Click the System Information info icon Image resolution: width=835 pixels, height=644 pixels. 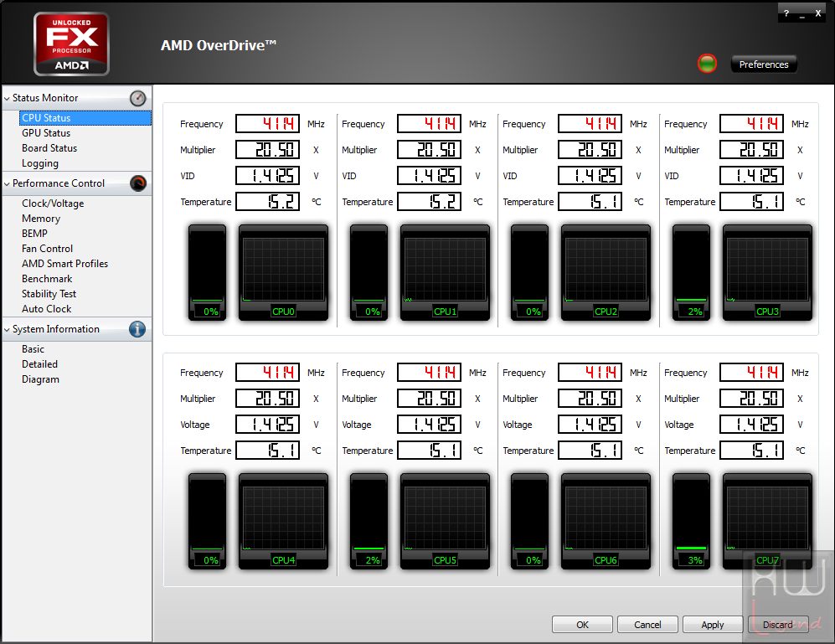pos(137,329)
